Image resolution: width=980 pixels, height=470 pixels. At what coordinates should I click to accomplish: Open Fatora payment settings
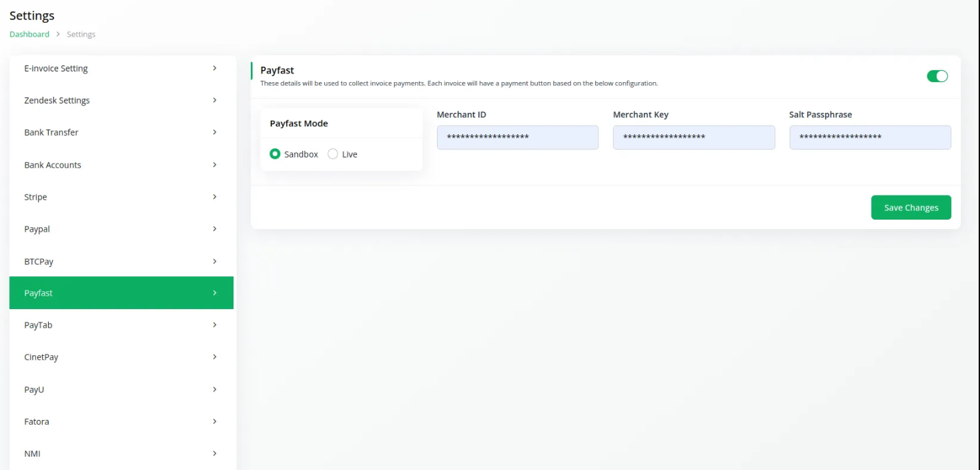(x=121, y=421)
